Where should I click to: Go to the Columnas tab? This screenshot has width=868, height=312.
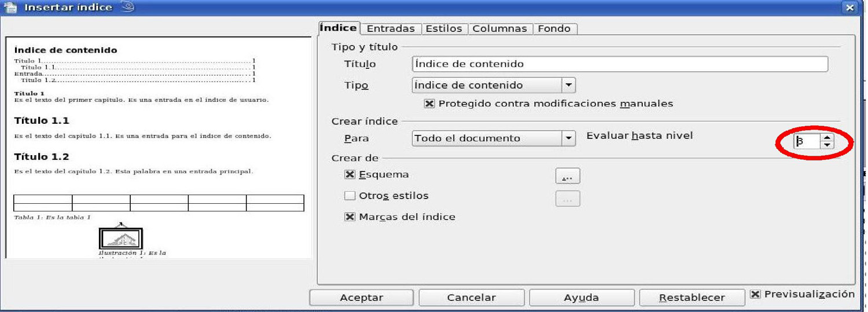[499, 28]
